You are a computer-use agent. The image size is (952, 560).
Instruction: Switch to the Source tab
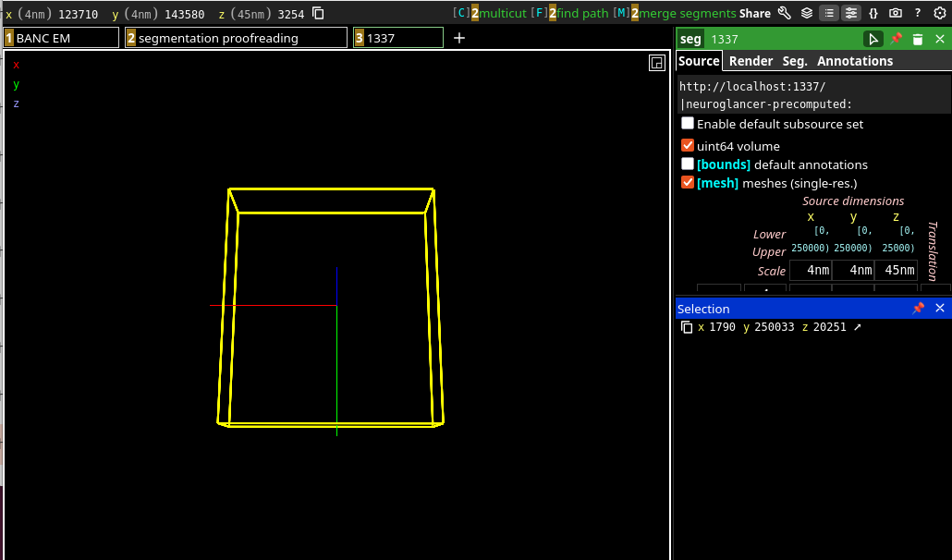[x=699, y=61]
